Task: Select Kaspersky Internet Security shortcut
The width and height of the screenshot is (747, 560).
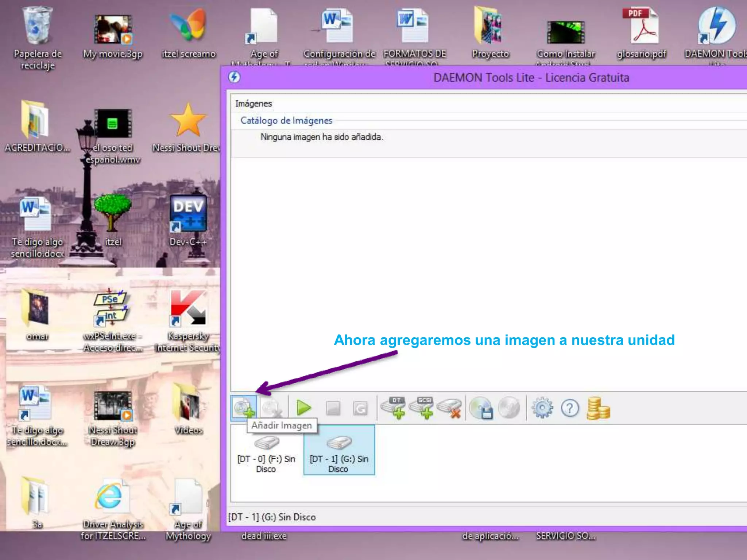Action: [x=187, y=321]
